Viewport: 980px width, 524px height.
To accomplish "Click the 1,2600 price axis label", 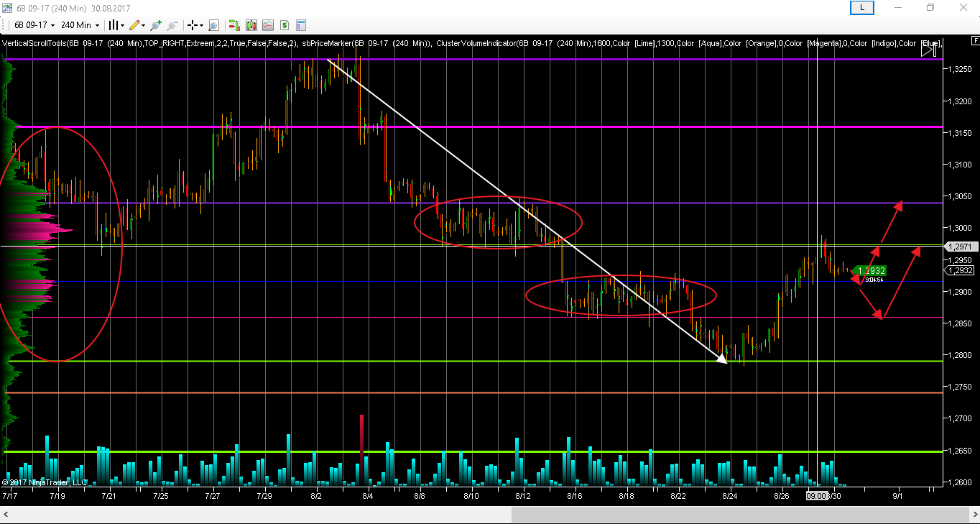I will point(961,482).
